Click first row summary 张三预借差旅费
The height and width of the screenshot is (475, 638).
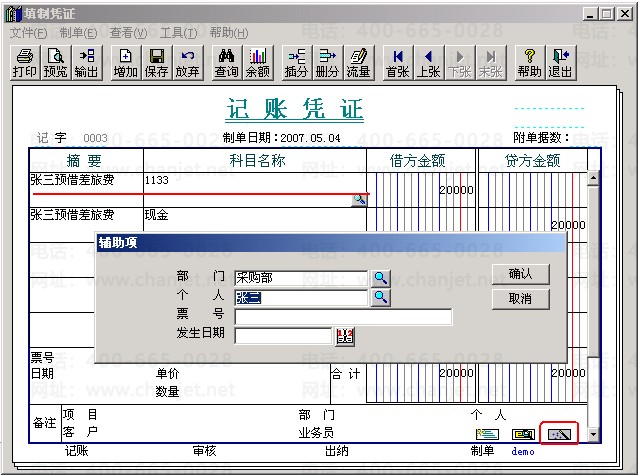coord(72,180)
